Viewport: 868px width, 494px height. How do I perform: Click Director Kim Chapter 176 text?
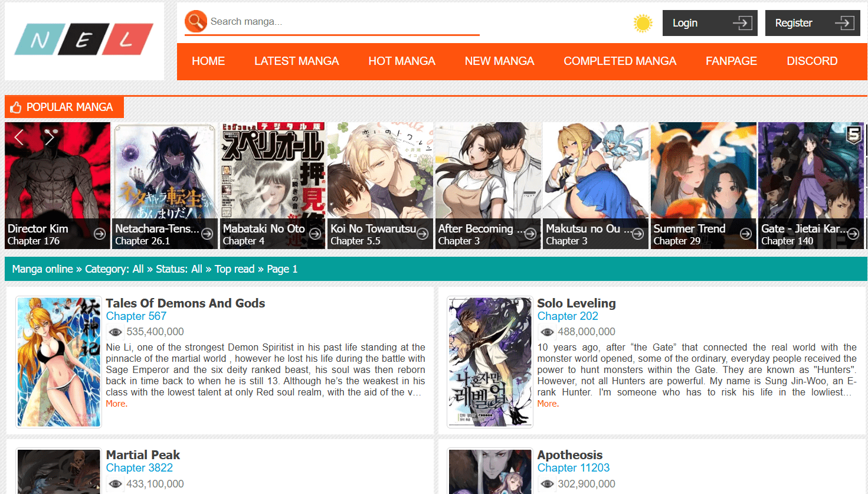34,241
